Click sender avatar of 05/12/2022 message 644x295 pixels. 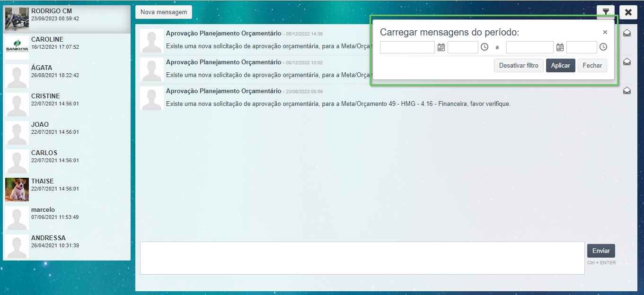[x=152, y=41]
